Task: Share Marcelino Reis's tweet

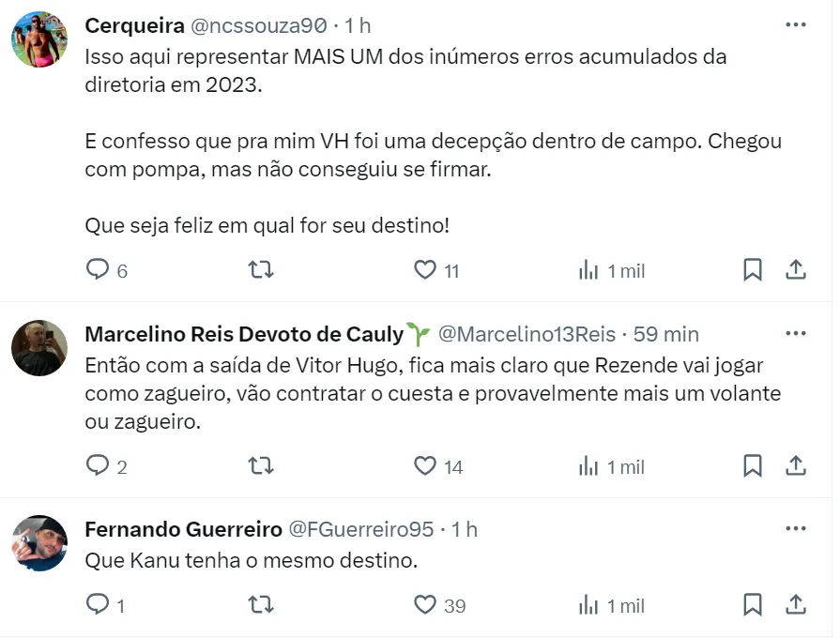Action: 796,465
